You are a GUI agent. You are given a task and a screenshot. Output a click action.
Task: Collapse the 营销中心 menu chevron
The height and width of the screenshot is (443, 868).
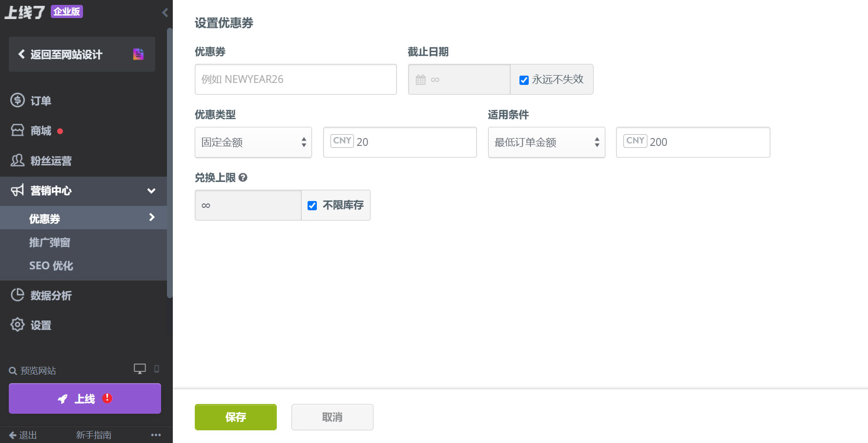[x=151, y=191]
